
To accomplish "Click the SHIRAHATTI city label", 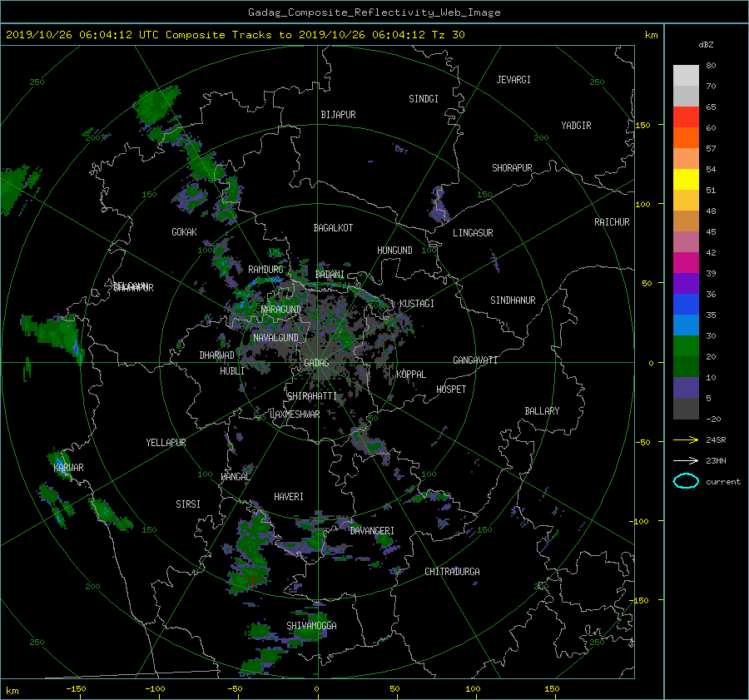I will tap(312, 396).
